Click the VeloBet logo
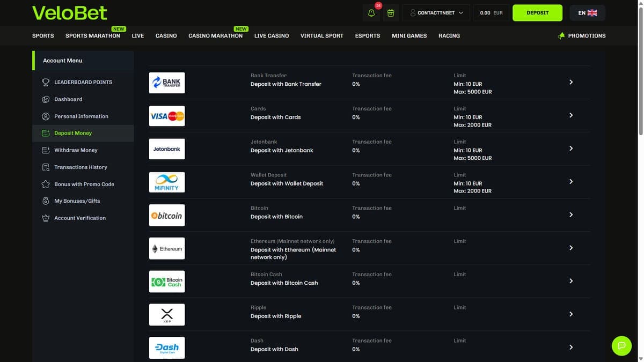644x362 pixels. pos(70,13)
